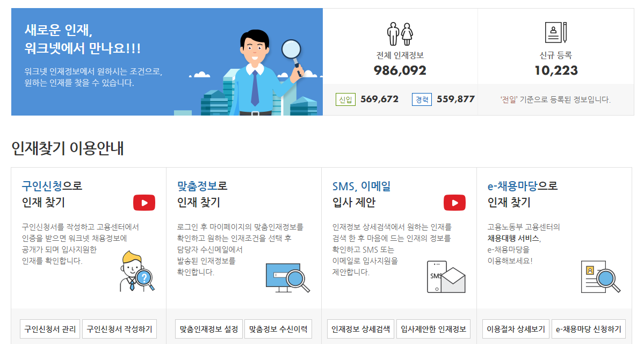Click the 전체 인재정보 count 986,092
This screenshot has width=644, height=344.
(x=400, y=71)
